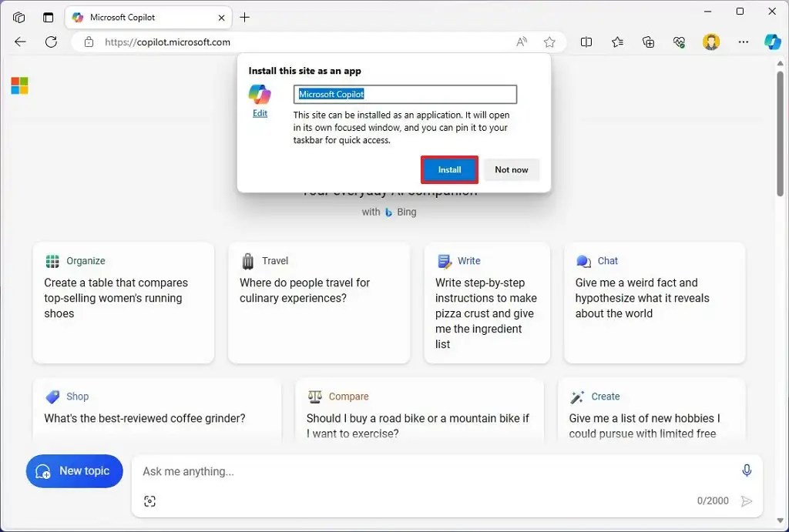789x532 pixels.
Task: Open a new tab with plus button
Action: click(x=244, y=17)
